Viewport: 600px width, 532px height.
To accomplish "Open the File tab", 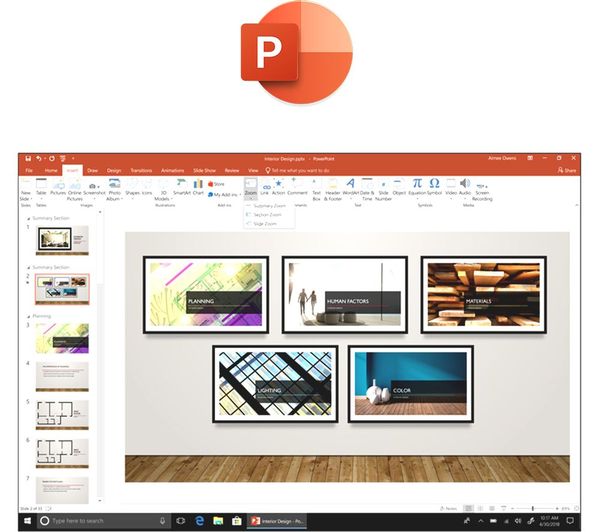I will [x=29, y=170].
